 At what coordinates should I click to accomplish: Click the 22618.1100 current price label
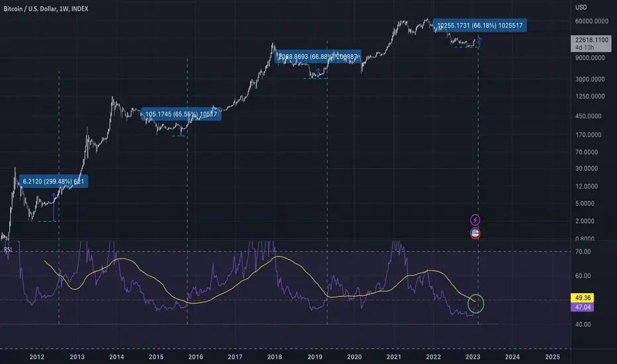tap(591, 40)
